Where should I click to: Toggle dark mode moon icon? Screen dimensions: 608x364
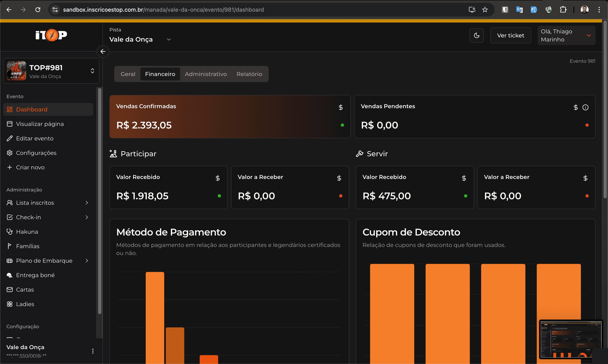477,35
